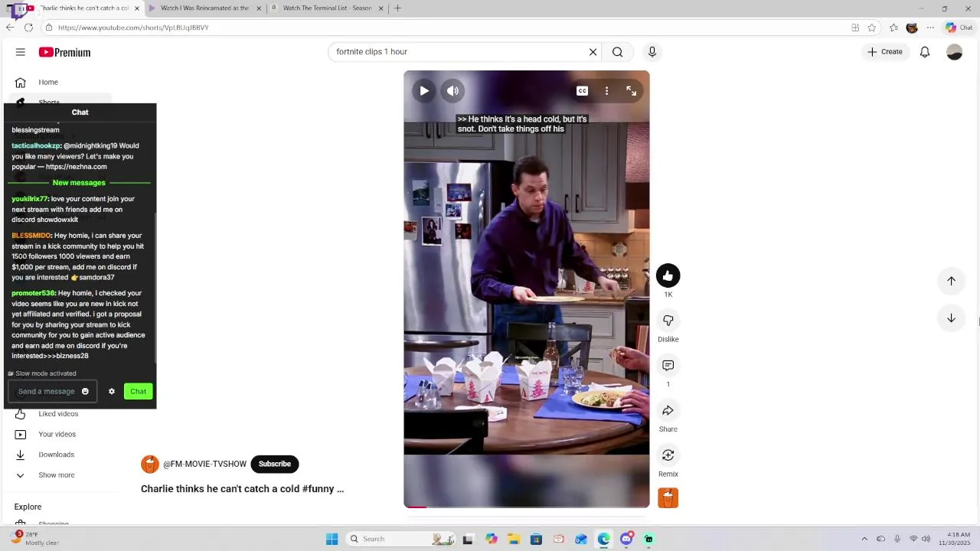Image resolution: width=980 pixels, height=551 pixels.
Task: Open the comments for this Short
Action: point(668,366)
